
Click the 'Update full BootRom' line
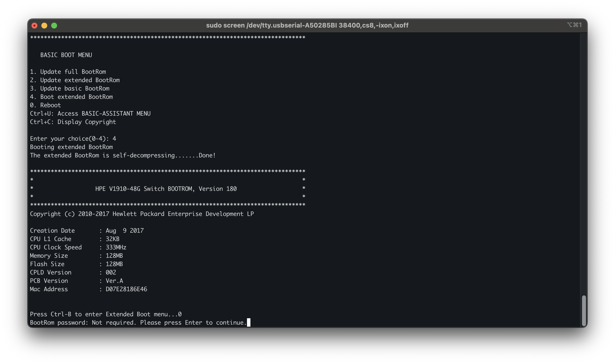pyautogui.click(x=68, y=72)
